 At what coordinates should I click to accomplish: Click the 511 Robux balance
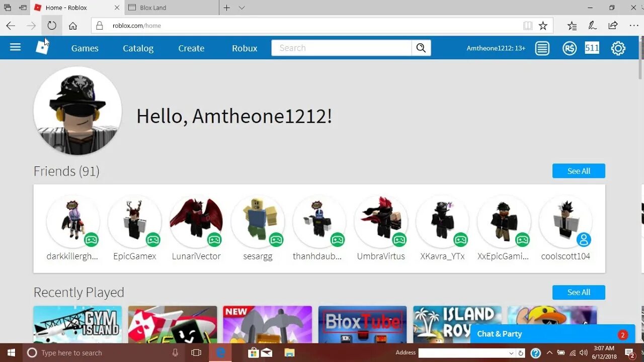[x=592, y=48]
